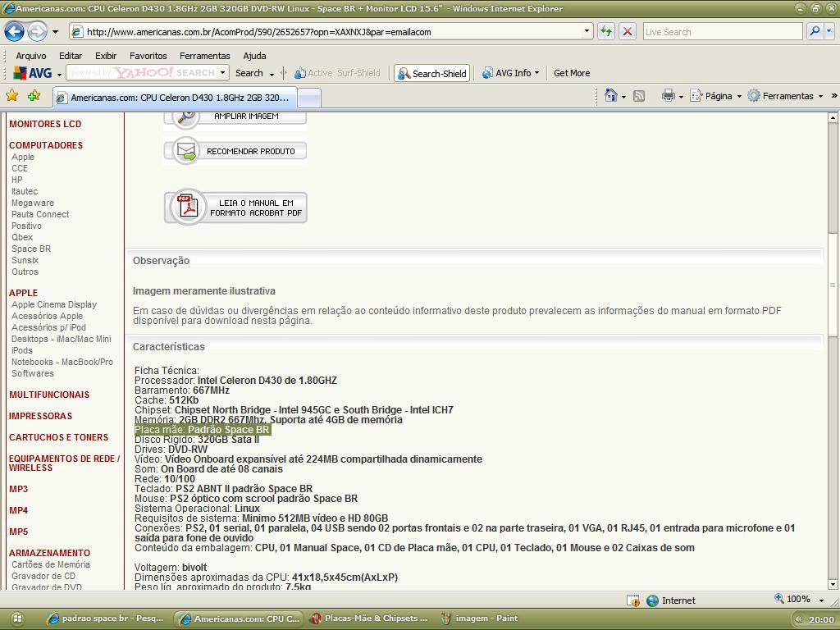Open the Notebooks - MacBook/Pro link
840x630 pixels.
pos(62,362)
